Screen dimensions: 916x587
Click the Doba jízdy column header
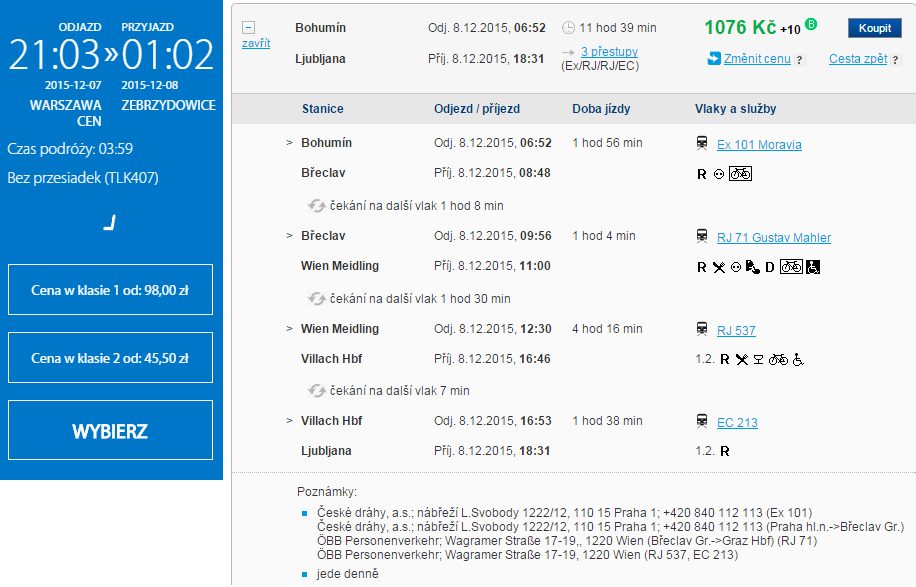coord(601,109)
